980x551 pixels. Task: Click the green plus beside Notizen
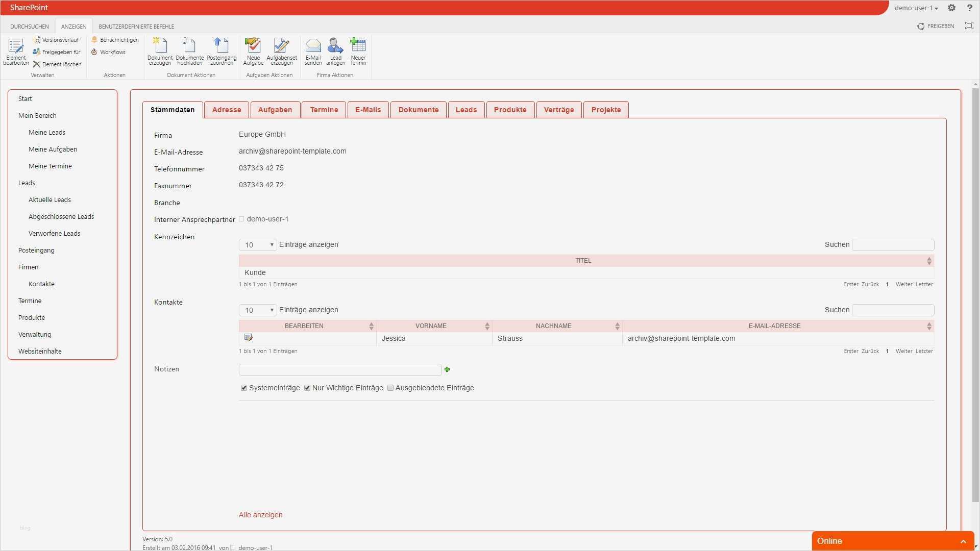pos(448,369)
